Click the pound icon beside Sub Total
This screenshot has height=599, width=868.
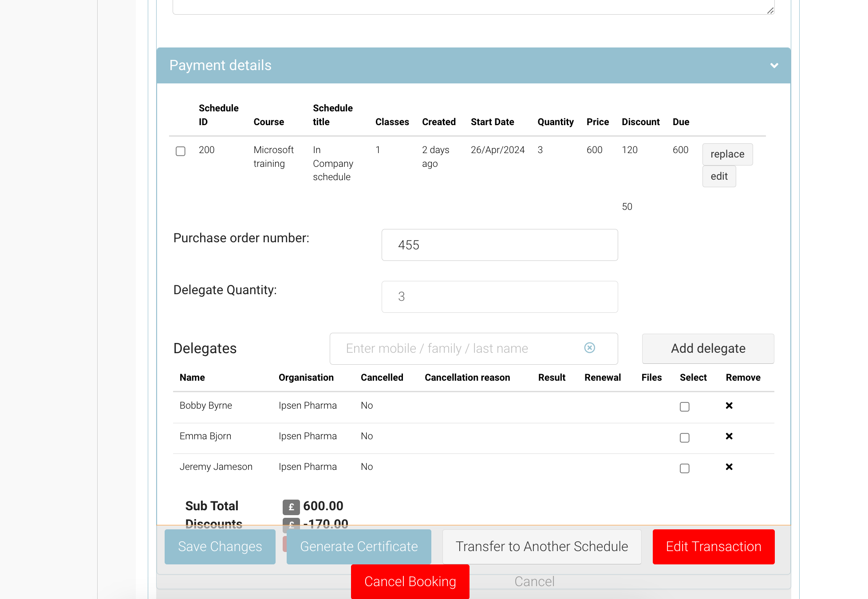click(291, 507)
